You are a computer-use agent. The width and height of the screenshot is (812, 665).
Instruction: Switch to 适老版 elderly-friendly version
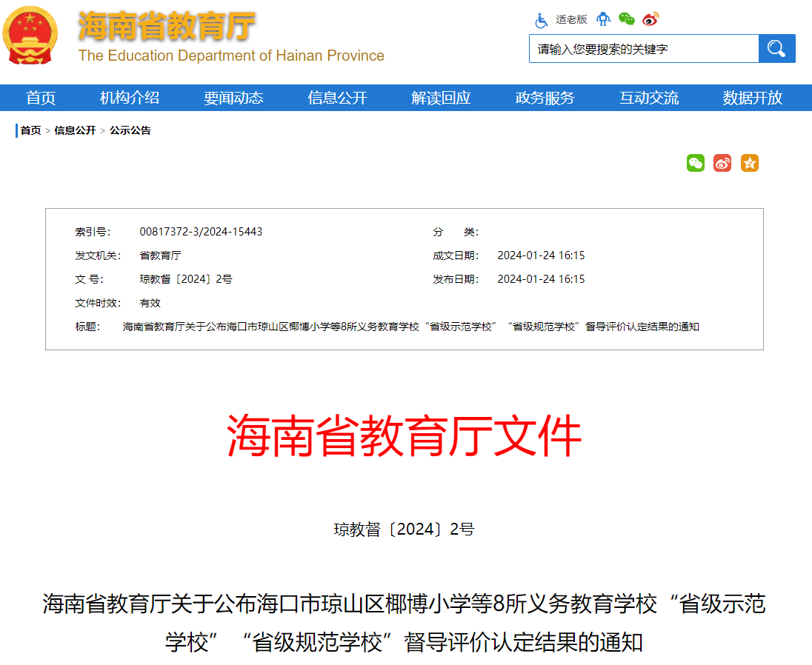pos(571,20)
